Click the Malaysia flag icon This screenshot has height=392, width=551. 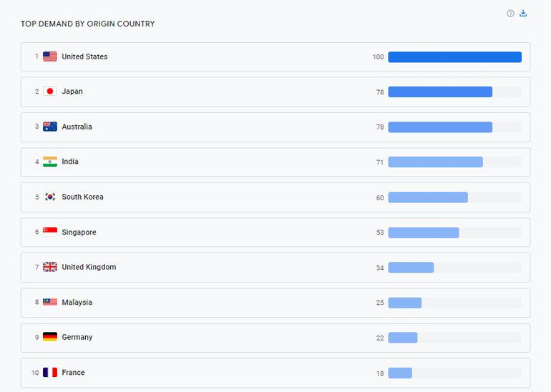coord(50,302)
